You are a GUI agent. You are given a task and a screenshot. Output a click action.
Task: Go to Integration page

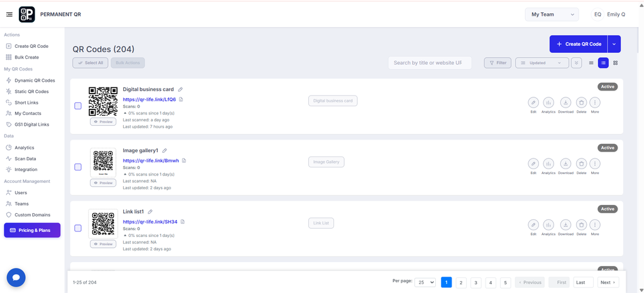(x=21, y=170)
